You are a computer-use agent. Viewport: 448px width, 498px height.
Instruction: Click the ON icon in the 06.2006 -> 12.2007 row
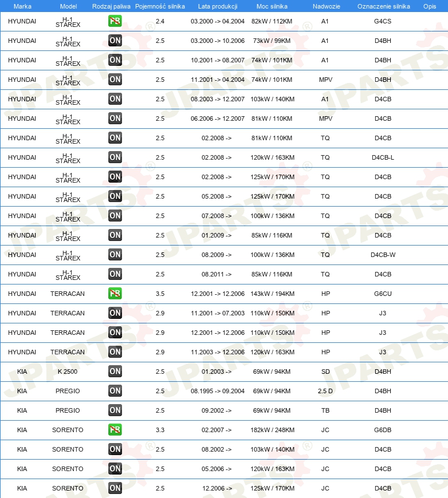tap(115, 118)
